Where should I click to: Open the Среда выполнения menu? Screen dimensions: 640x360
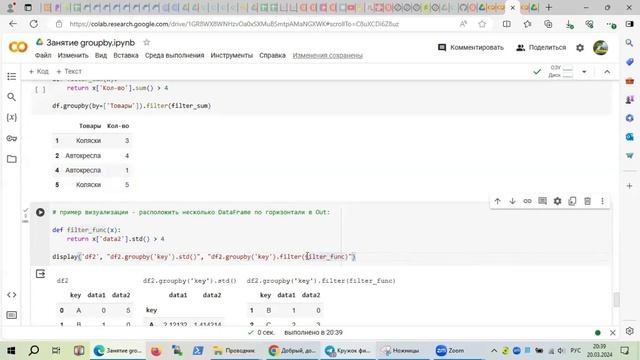174,56
